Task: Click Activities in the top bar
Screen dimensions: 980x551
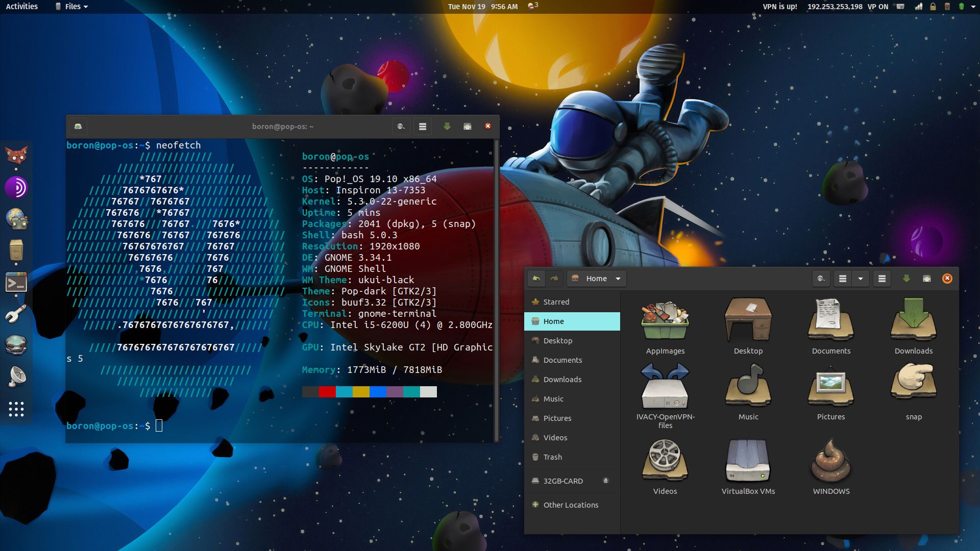Action: 21,7
